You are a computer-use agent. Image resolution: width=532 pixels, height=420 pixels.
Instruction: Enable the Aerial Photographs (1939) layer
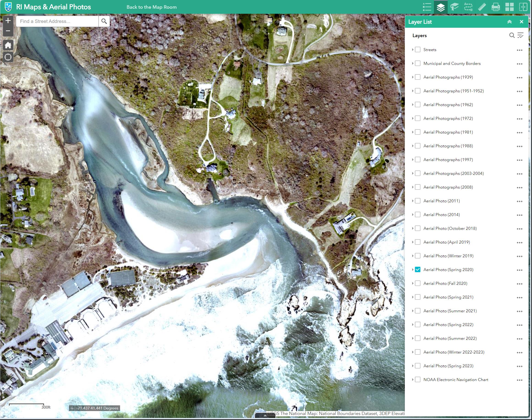tap(417, 77)
